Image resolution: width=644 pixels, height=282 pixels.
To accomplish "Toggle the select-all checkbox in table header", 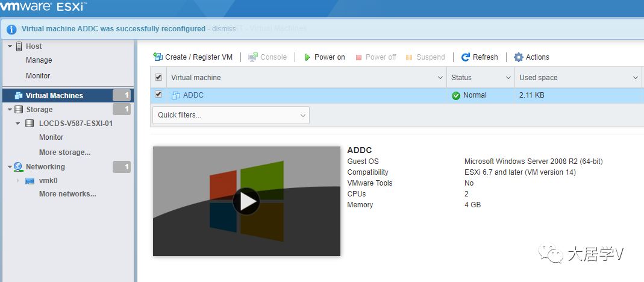I will 158,77.
